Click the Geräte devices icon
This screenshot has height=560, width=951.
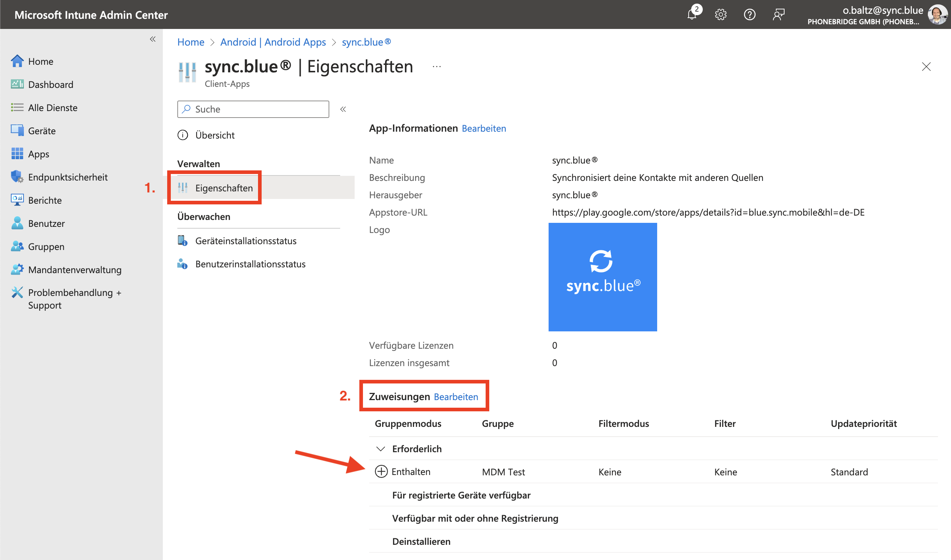17,131
